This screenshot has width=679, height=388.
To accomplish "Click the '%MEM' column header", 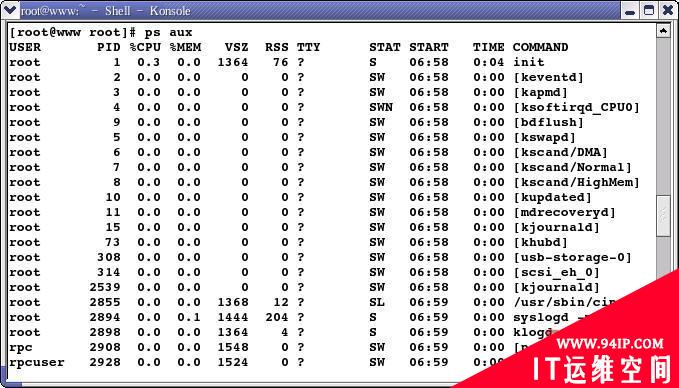I will coord(185,47).
